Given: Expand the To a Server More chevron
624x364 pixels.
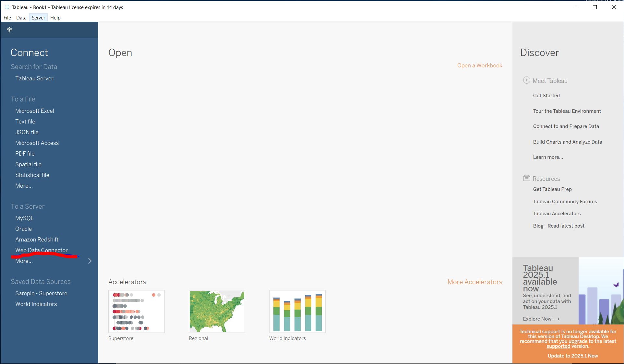Looking at the screenshot, I should coord(90,261).
